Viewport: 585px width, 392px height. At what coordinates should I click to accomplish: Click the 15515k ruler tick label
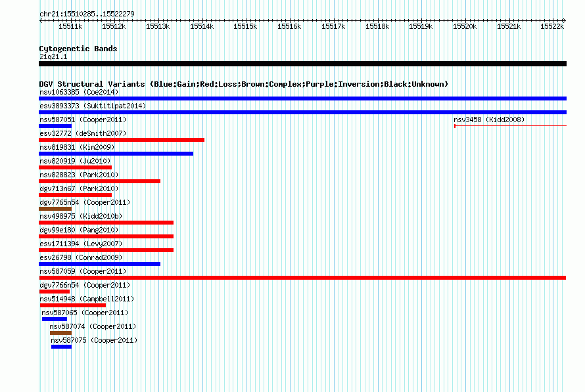(x=245, y=26)
